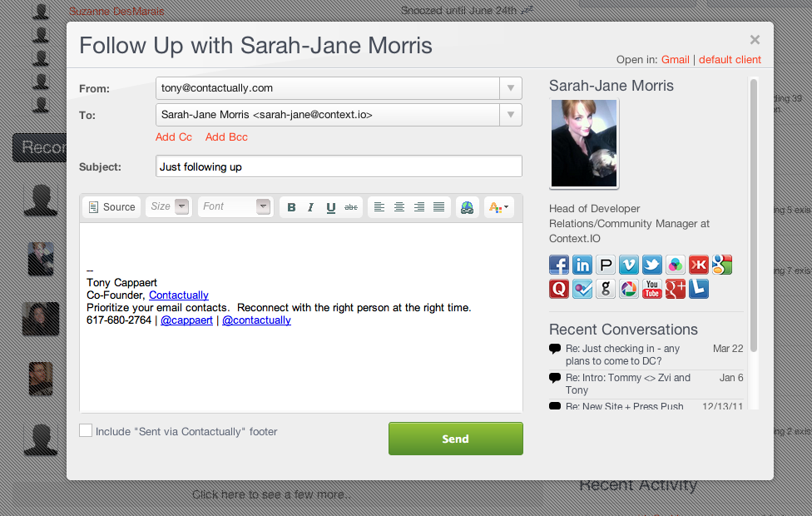Center-align the message text
812x516 pixels.
click(x=399, y=207)
